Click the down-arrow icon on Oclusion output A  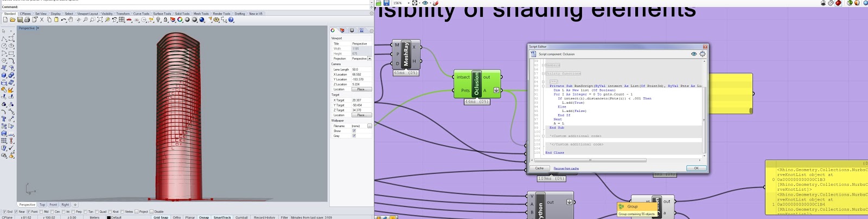(496, 90)
